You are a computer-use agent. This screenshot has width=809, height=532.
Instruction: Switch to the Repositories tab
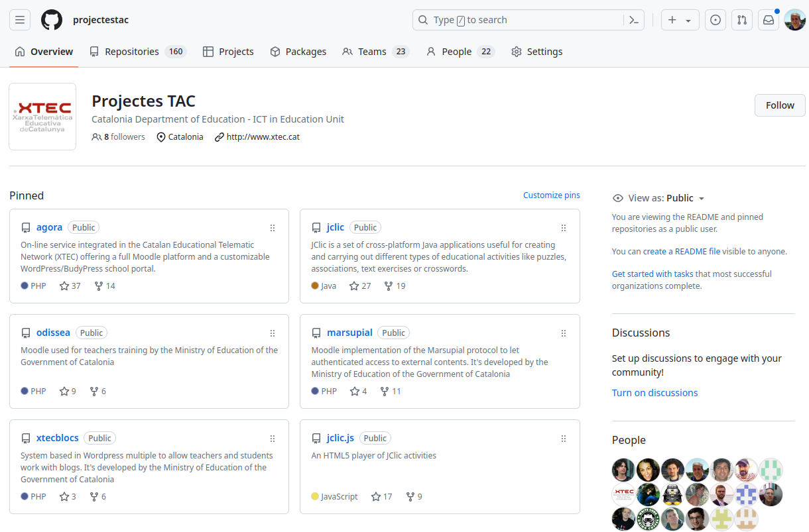pos(138,52)
